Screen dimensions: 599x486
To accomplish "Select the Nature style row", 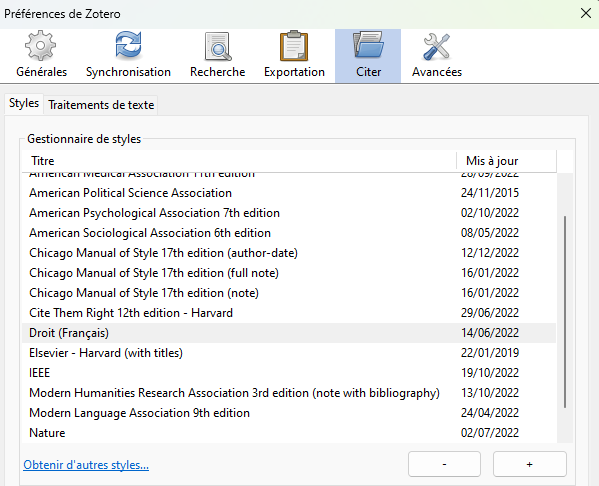I will (289, 433).
